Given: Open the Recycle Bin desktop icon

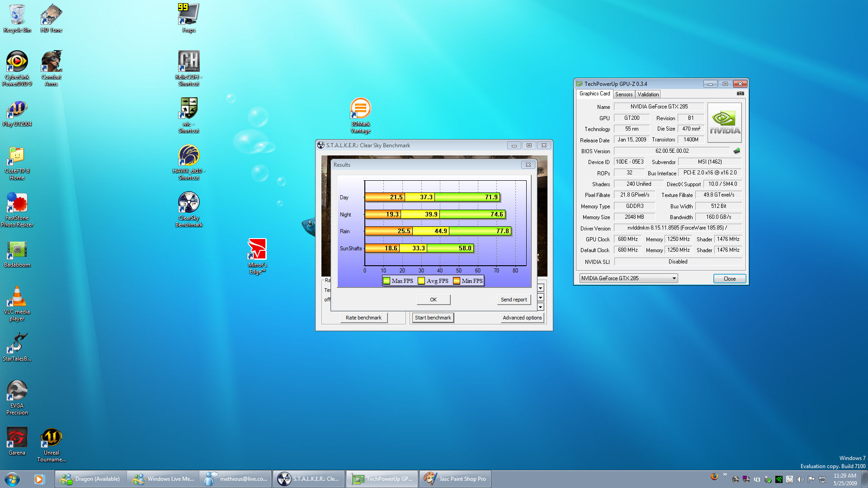Looking at the screenshot, I should pos(17,18).
